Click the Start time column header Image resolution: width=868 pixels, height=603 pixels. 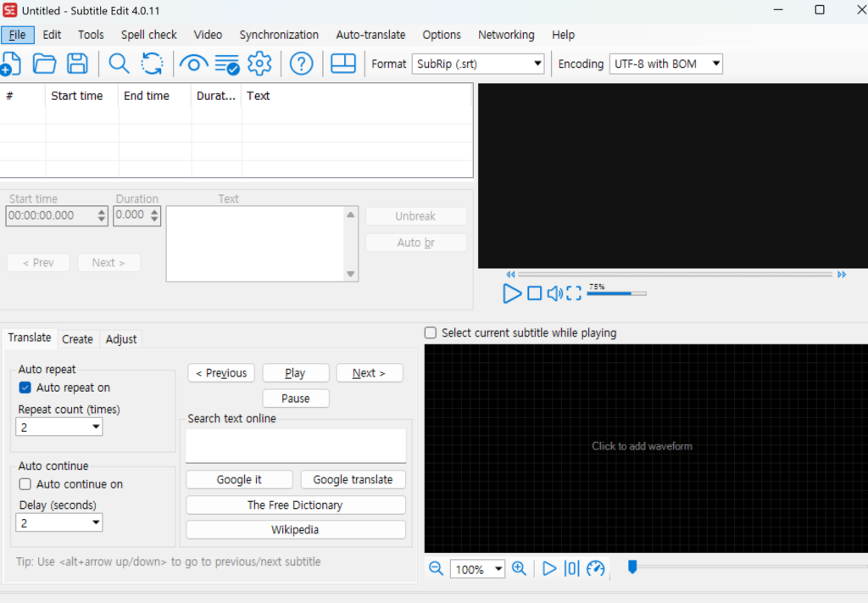(82, 96)
